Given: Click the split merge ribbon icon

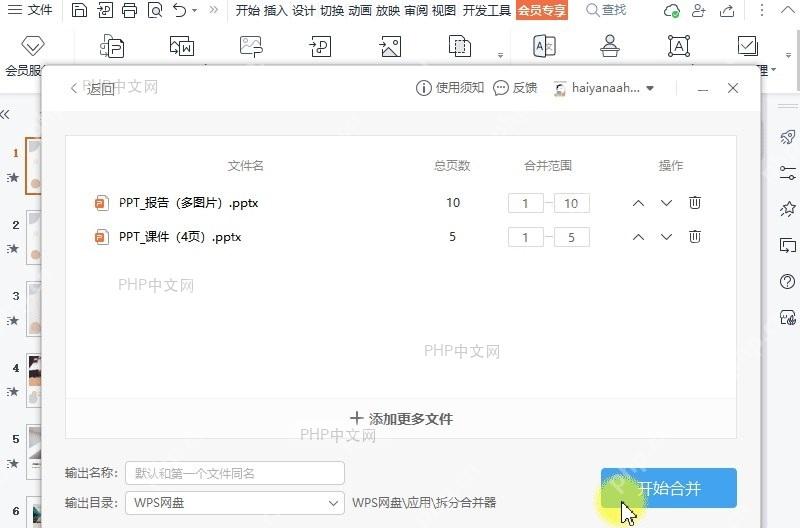Looking at the screenshot, I should pyautogui.click(x=460, y=46).
